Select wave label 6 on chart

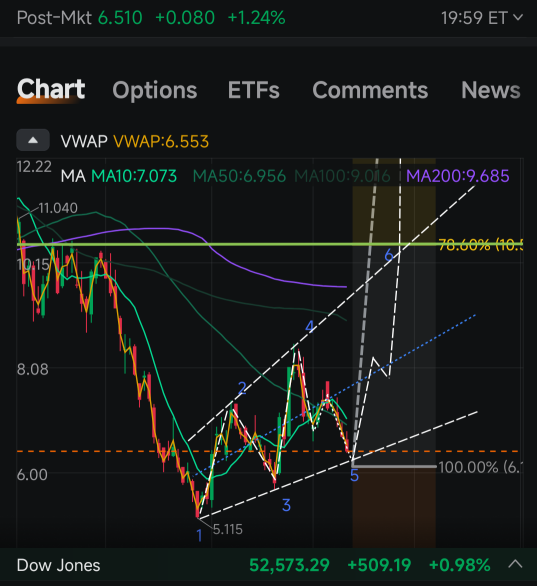pyautogui.click(x=389, y=255)
